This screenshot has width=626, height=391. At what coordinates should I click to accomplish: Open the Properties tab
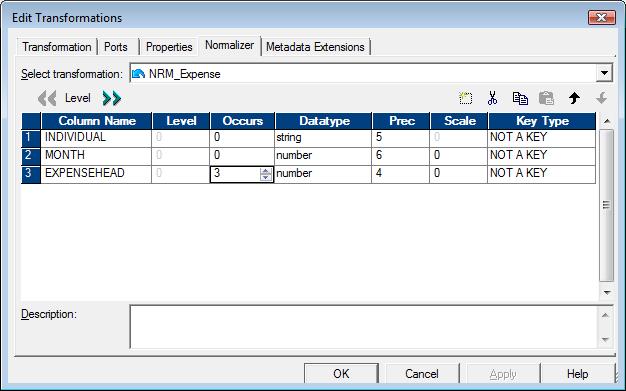pyautogui.click(x=169, y=47)
